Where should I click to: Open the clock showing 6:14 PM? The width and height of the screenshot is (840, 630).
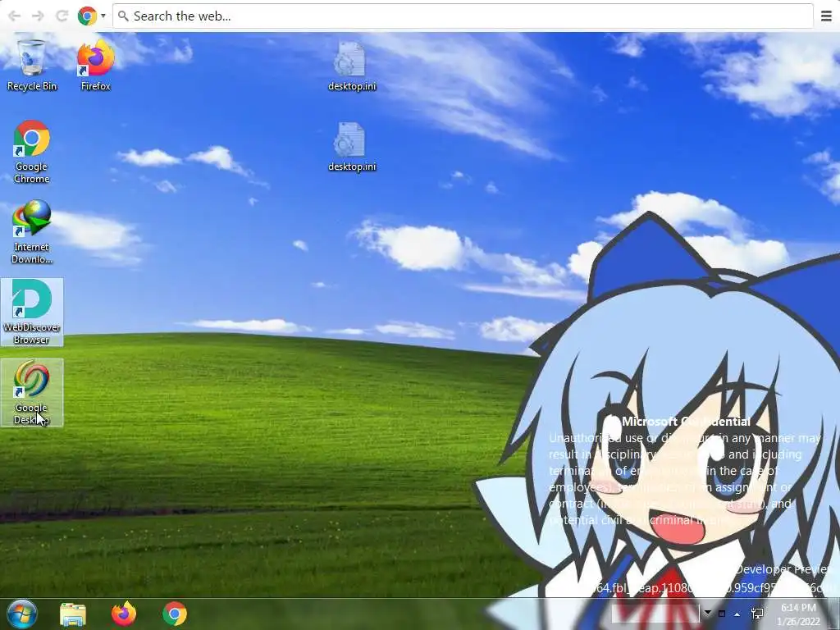(798, 614)
